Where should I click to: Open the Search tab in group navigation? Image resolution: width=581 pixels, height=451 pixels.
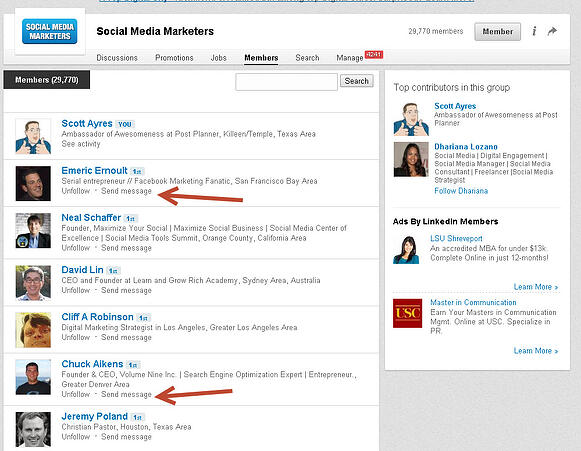click(307, 58)
